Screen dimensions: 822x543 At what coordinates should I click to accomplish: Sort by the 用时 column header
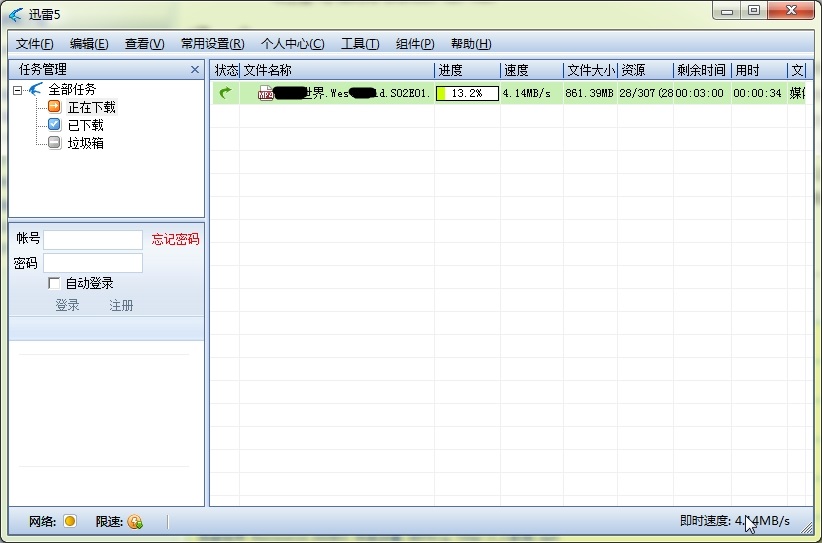(x=759, y=70)
